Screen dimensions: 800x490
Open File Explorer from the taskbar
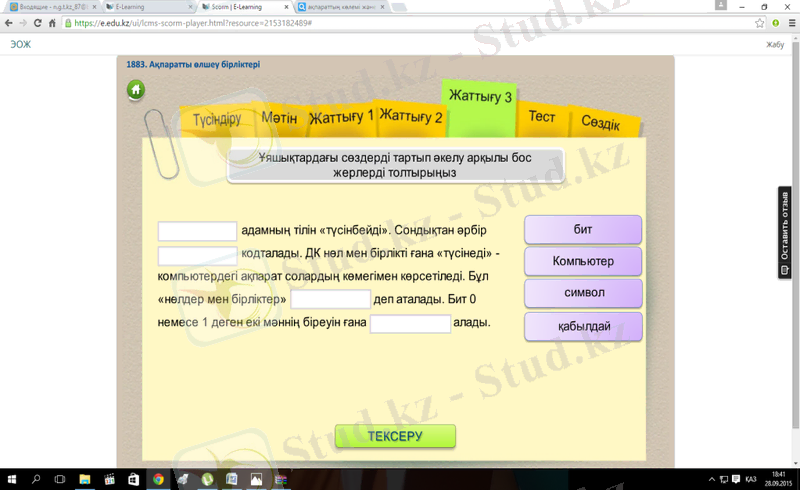click(85, 480)
